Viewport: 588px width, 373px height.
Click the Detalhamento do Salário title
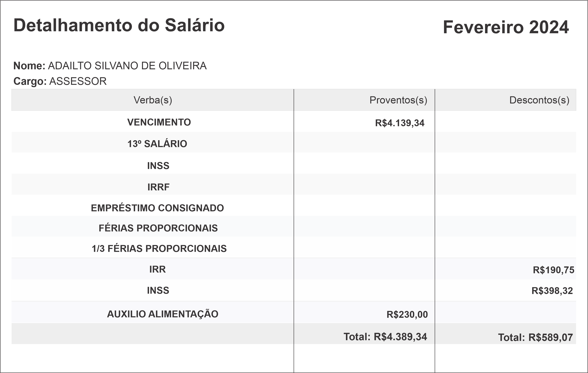click(119, 25)
